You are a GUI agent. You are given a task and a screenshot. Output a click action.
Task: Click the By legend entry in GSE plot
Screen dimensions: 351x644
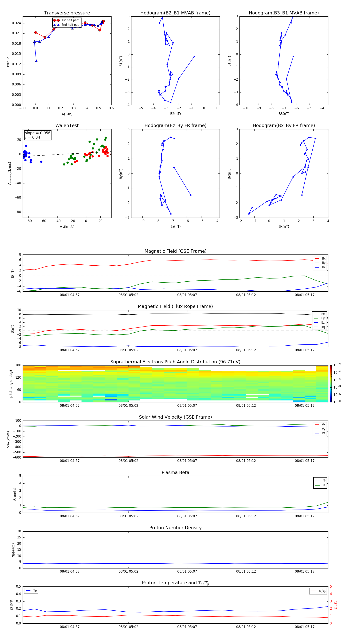click(x=320, y=263)
